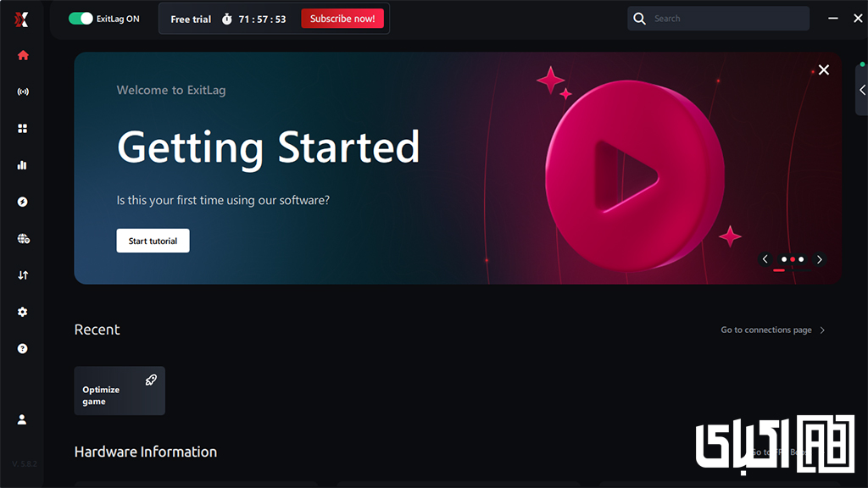Toggle the ExitLag ON switch off
The width and height of the screenshot is (868, 488).
point(81,19)
